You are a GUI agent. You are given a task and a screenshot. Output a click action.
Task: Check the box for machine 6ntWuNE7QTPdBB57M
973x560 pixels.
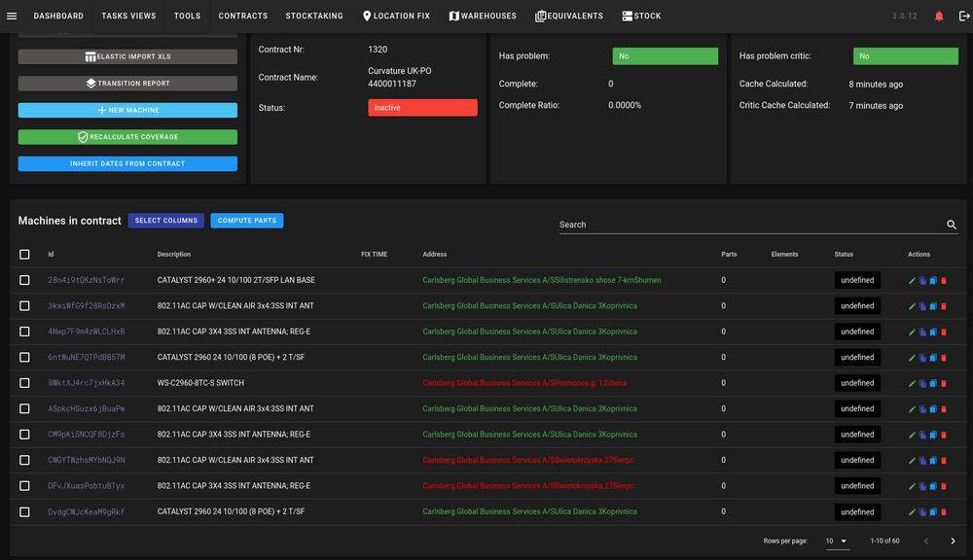[24, 357]
